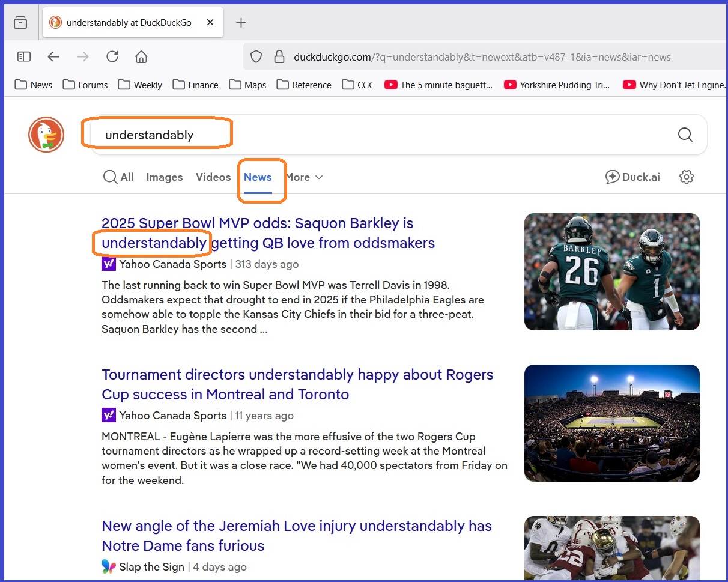Screen dimensions: 728x582
Task: Switch to the Videos results tab
Action: point(213,177)
